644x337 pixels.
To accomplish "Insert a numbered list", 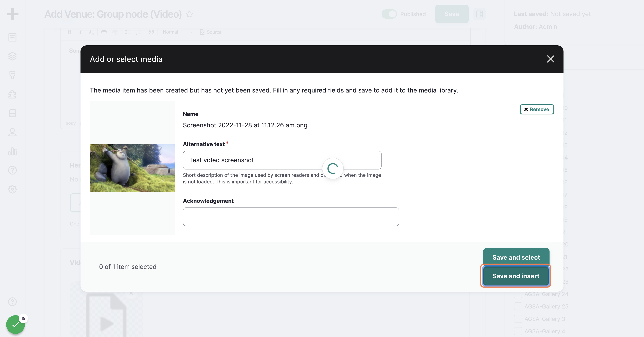I will click(138, 32).
